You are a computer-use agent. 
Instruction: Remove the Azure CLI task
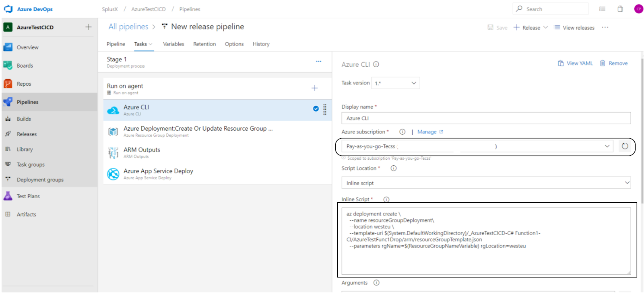coord(614,63)
